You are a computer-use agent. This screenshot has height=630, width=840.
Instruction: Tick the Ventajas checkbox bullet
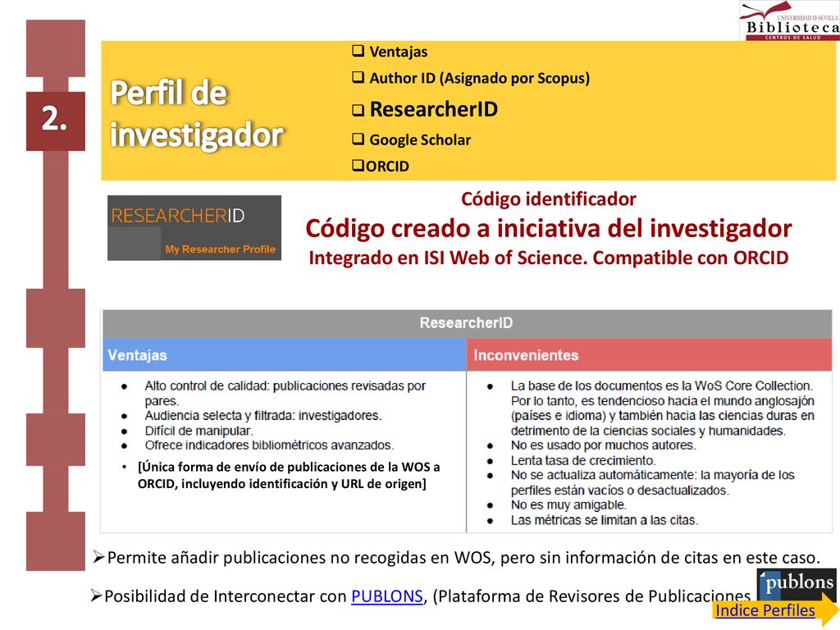358,51
